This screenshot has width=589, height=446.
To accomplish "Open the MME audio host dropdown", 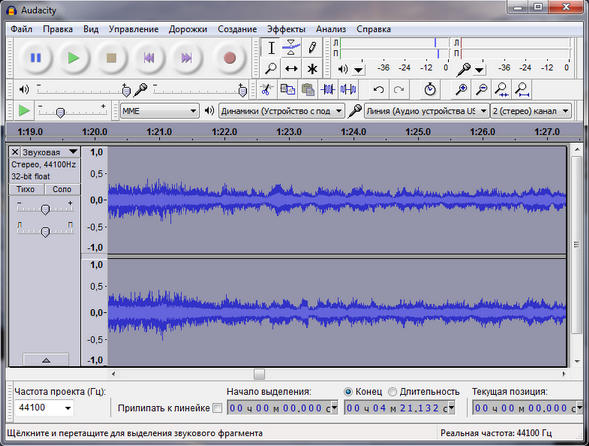I will (159, 111).
